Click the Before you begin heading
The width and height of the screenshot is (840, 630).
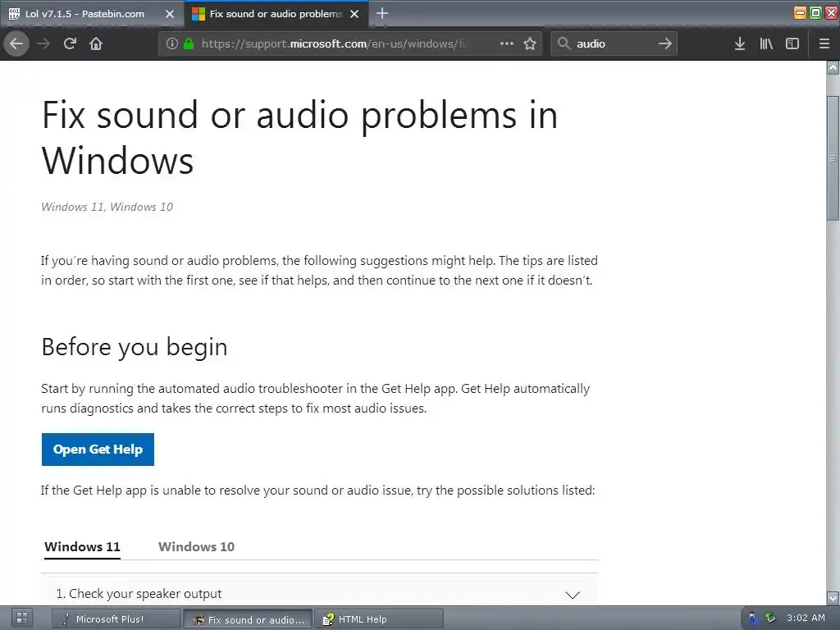pyautogui.click(x=135, y=347)
